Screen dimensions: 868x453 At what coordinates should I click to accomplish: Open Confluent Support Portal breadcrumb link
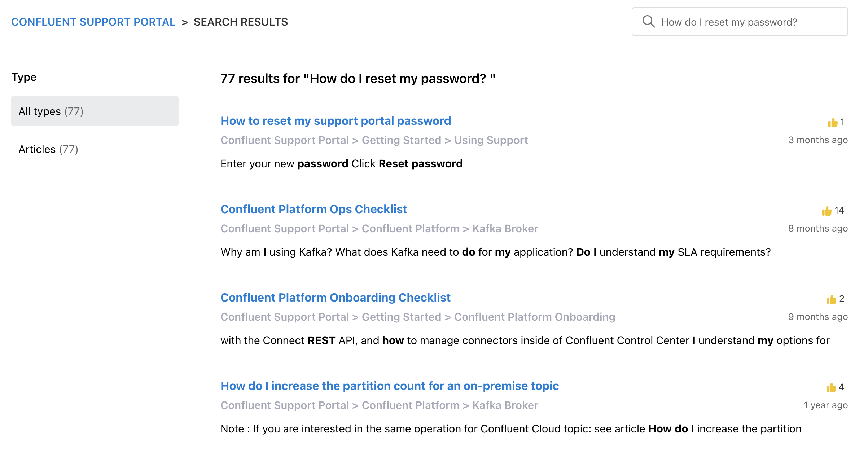tap(93, 22)
